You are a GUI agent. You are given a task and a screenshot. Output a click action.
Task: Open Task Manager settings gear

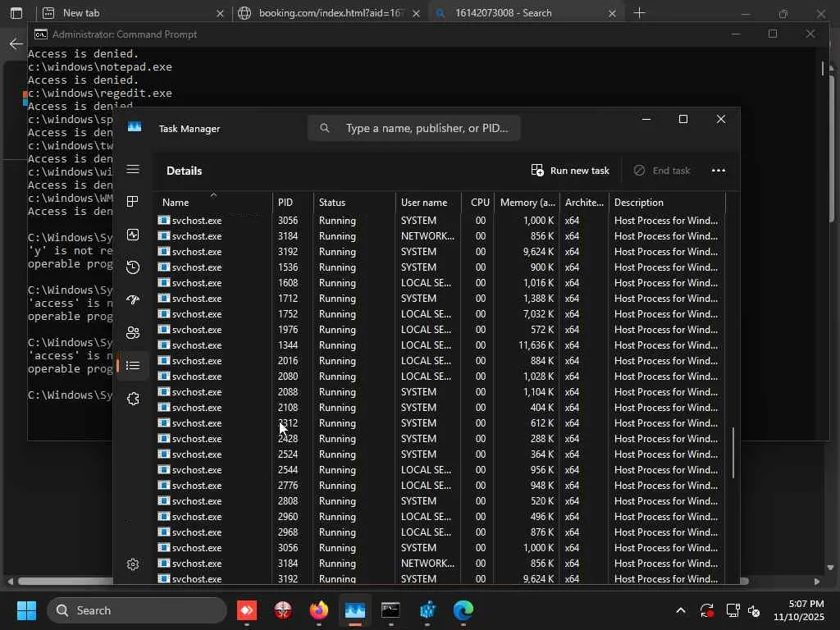tap(133, 564)
